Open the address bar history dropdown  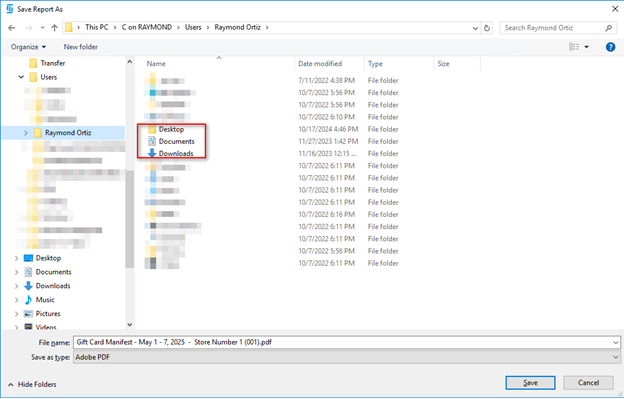(x=475, y=28)
